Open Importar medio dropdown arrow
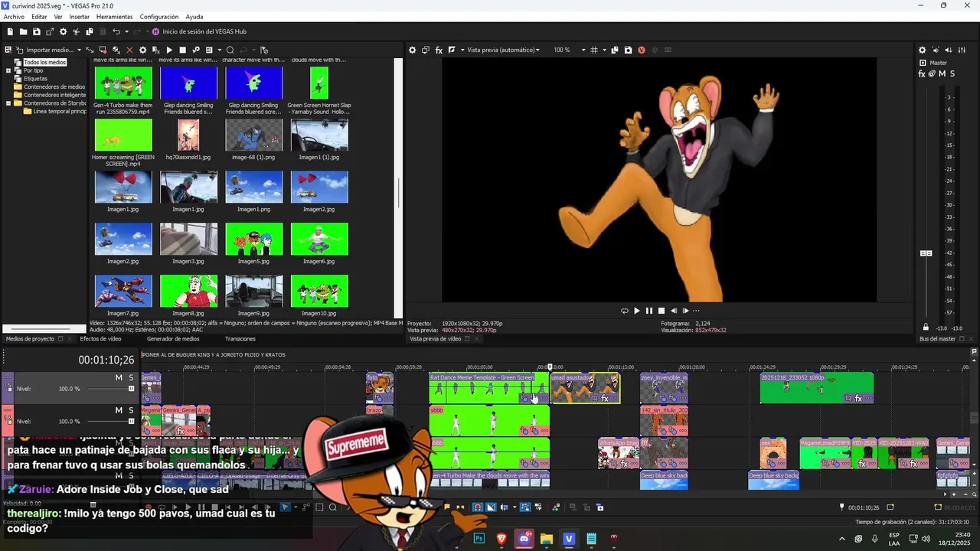Screen dimensions: 980x551 point(78,50)
